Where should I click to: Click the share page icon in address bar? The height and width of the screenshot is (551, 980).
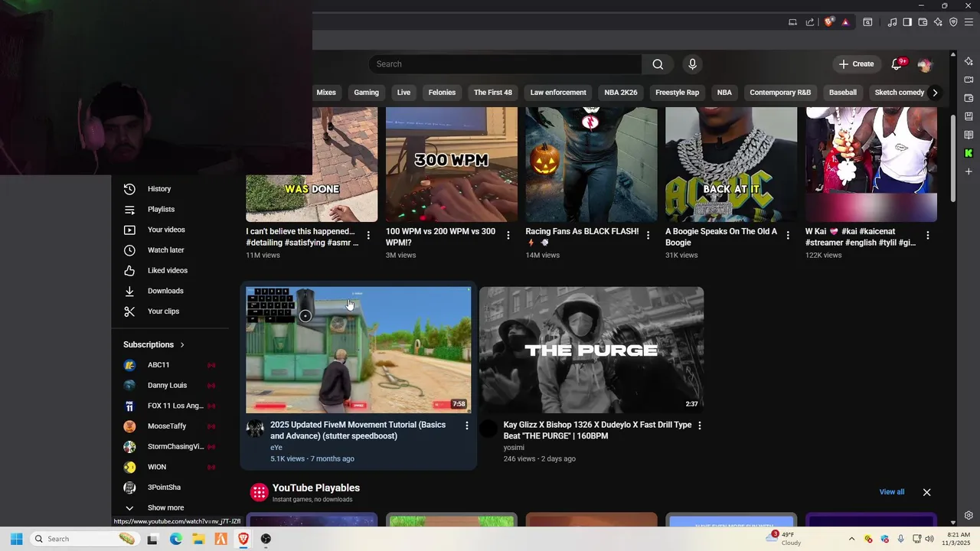point(810,22)
